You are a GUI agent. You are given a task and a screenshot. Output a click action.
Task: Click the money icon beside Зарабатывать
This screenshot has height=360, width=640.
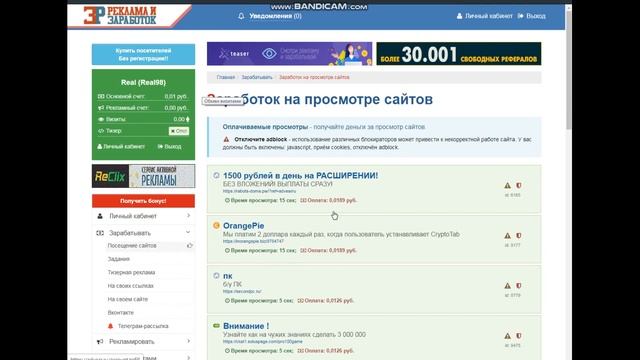point(100,233)
